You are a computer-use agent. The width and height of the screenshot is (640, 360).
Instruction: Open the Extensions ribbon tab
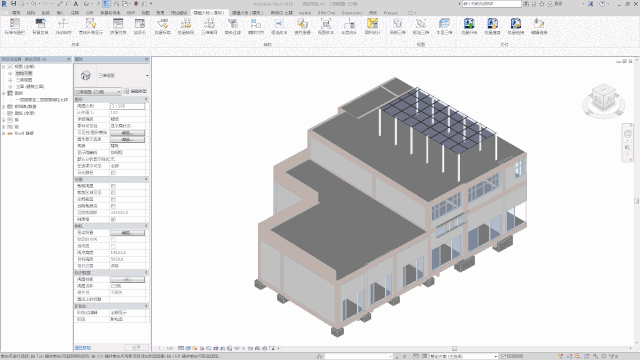(352, 13)
